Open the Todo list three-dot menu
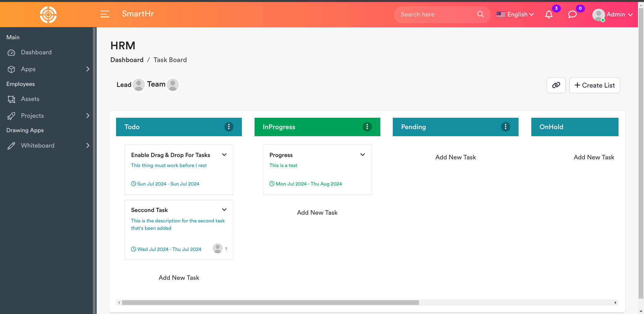644x314 pixels. (x=229, y=127)
